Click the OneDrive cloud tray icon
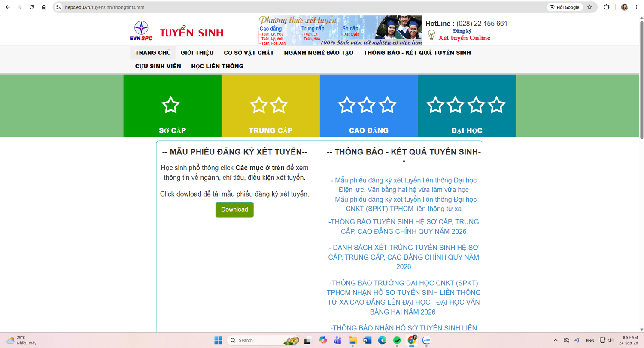The height and width of the screenshot is (348, 644). pos(566,340)
